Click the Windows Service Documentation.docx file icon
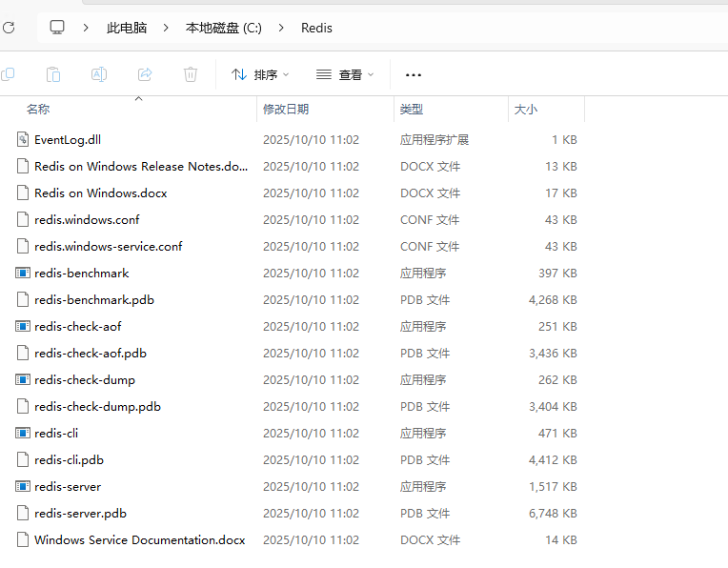This screenshot has height=568, width=728. pos(23,539)
